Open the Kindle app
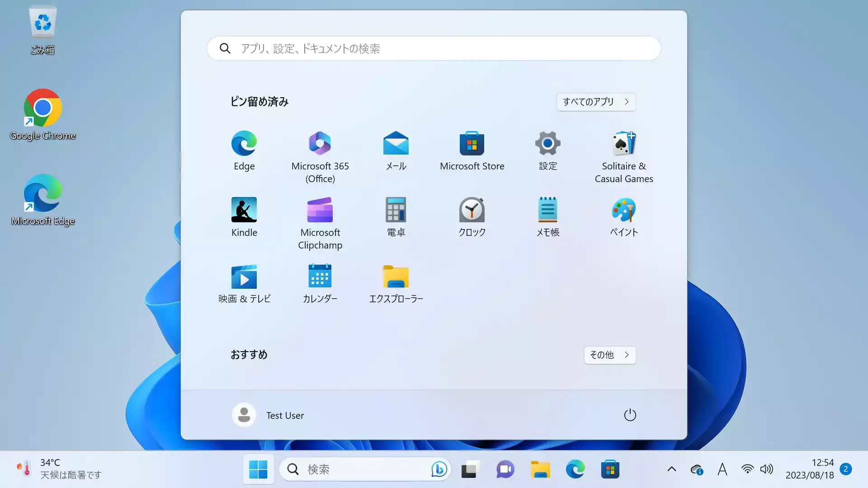Viewport: 868px width, 488px height. tap(244, 217)
